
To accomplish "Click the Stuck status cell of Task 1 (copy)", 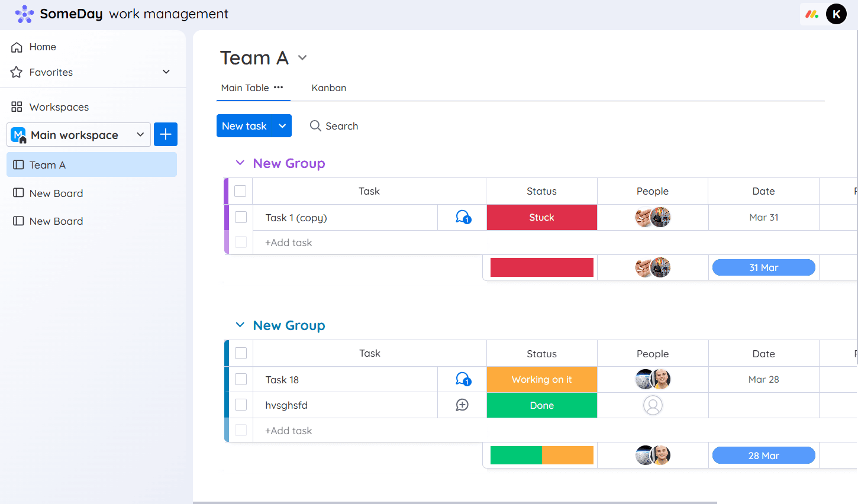I will (x=541, y=217).
